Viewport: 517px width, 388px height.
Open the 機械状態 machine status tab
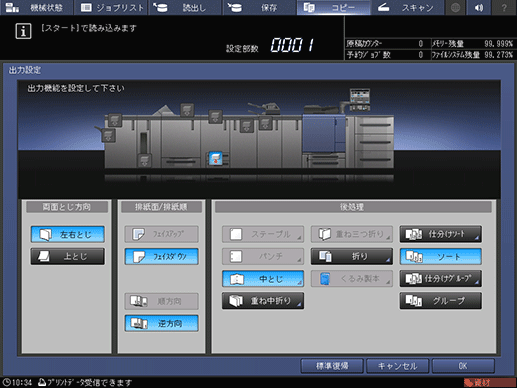[36, 7]
